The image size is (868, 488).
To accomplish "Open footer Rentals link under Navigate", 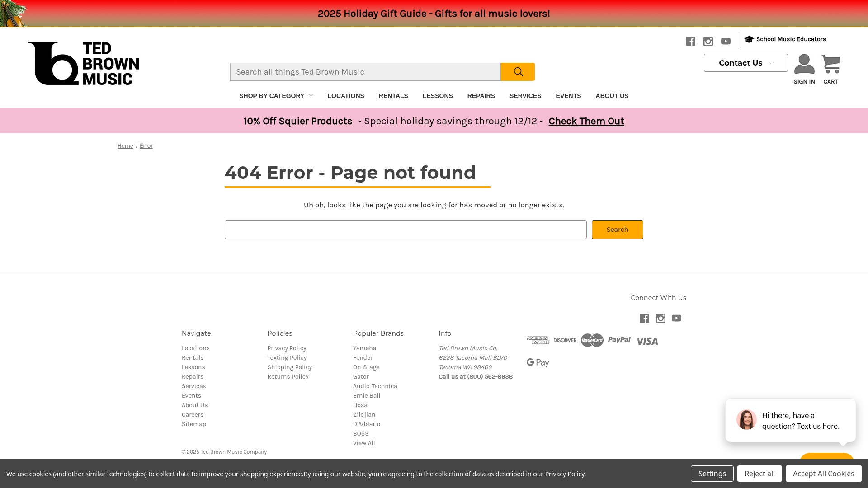I will [x=193, y=358].
